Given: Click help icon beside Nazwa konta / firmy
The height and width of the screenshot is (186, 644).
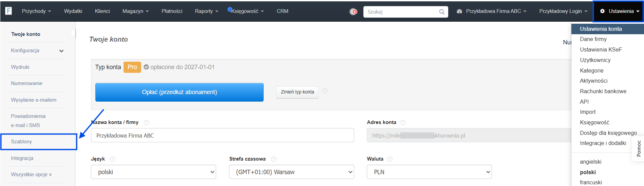Looking at the screenshot, I should point(147,123).
